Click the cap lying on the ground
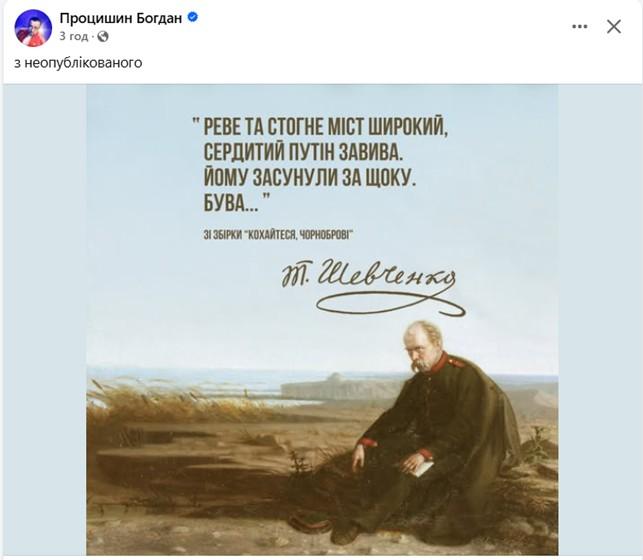Screen dimensions: 643x560 [310, 522]
